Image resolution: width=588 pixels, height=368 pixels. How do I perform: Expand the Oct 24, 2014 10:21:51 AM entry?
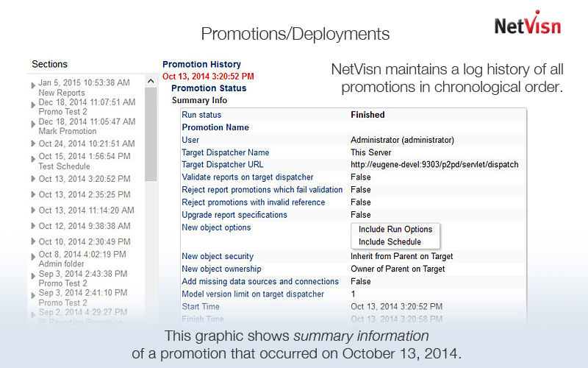pyautogui.click(x=33, y=144)
